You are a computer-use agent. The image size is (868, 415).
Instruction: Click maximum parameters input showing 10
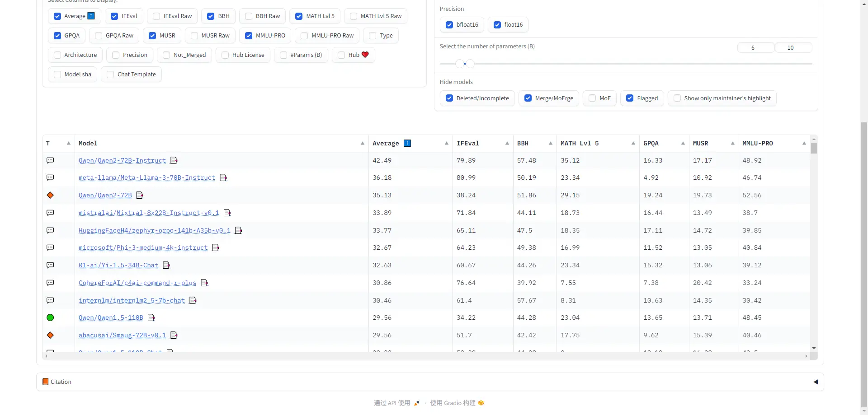[793, 47]
